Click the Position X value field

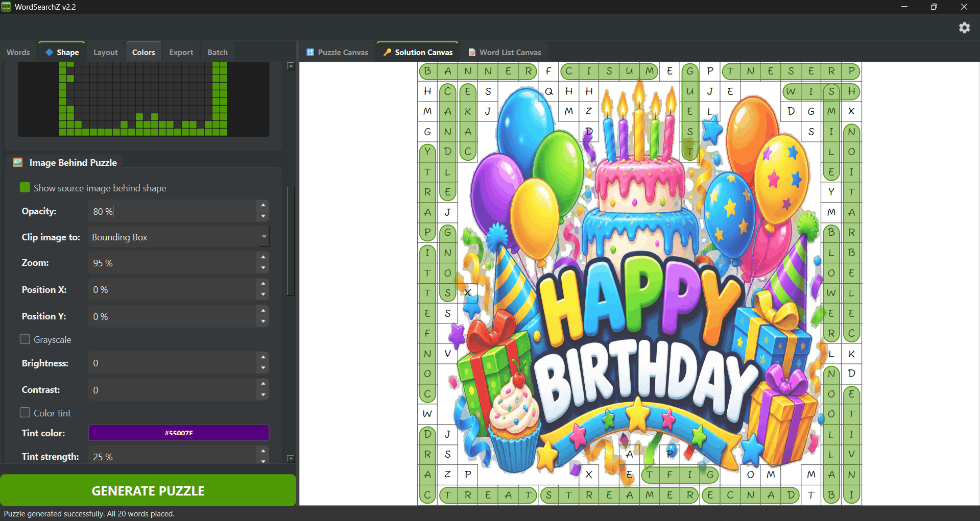pyautogui.click(x=173, y=289)
